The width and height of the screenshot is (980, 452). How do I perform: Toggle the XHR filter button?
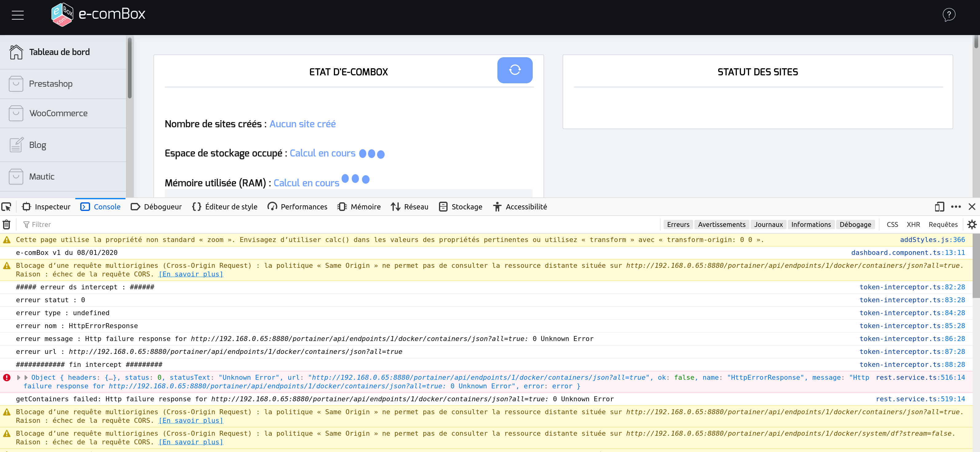(913, 224)
